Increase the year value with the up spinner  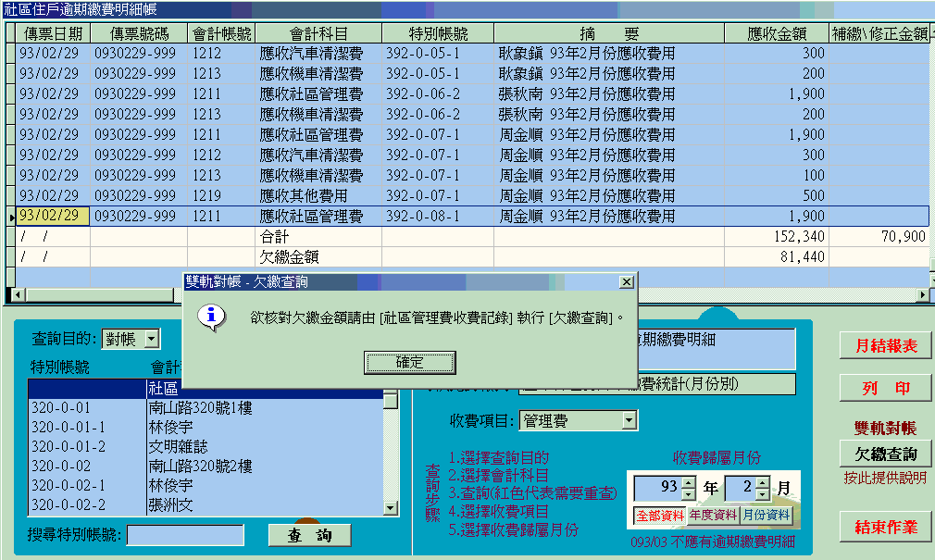click(689, 482)
